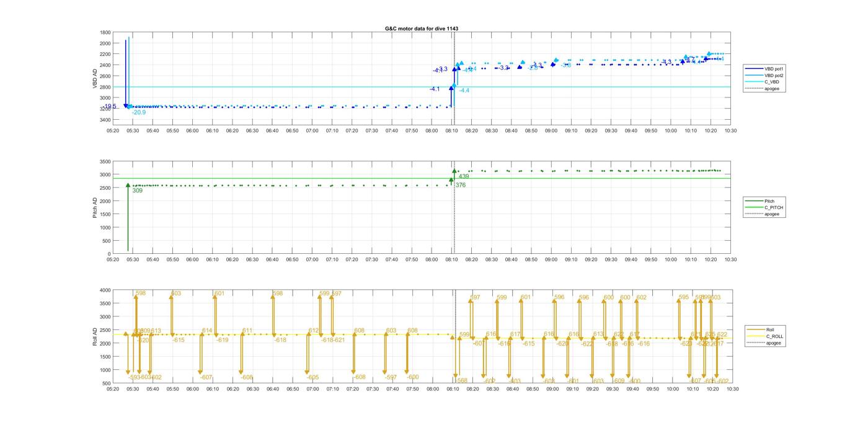Select the '439' annotation in Pitch plot

pos(464,177)
